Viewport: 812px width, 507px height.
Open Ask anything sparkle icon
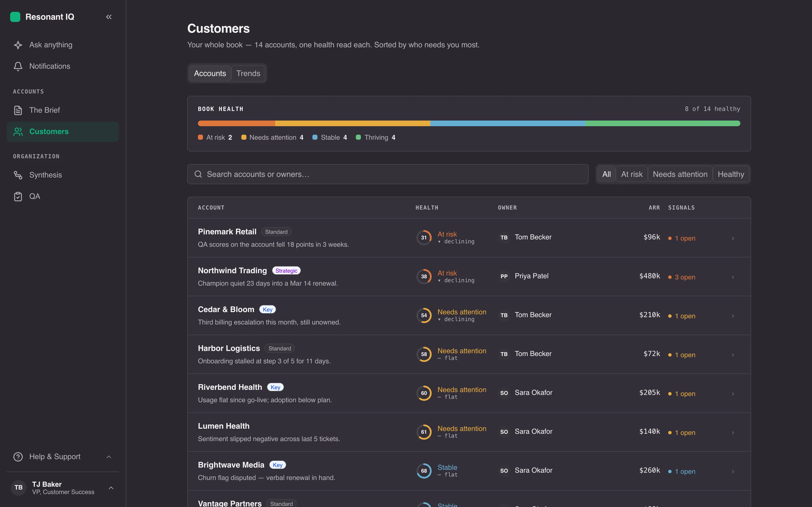(18, 45)
